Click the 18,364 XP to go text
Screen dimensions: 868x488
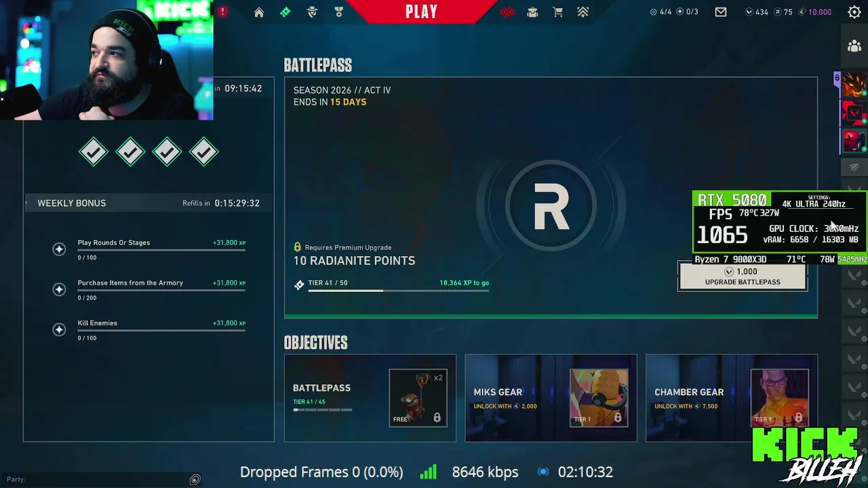click(464, 283)
